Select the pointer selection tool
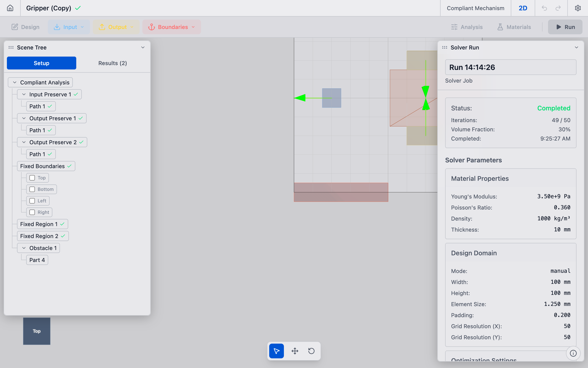Viewport: 588px width, 368px height. click(x=277, y=351)
